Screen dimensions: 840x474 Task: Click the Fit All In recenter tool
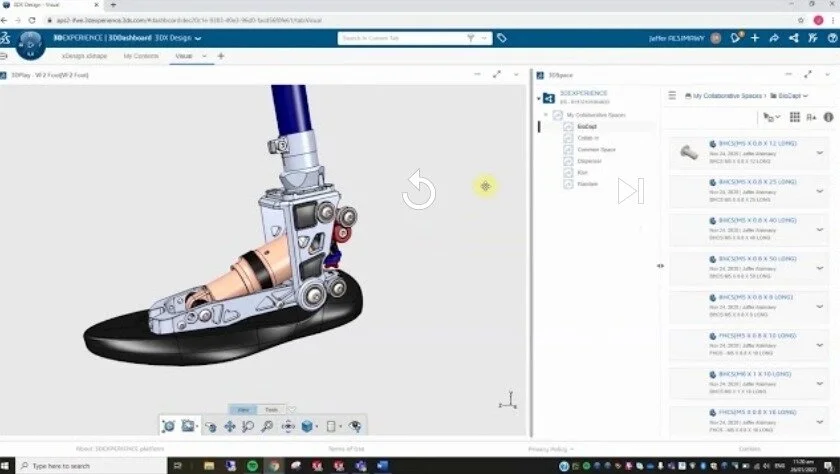tap(168, 426)
